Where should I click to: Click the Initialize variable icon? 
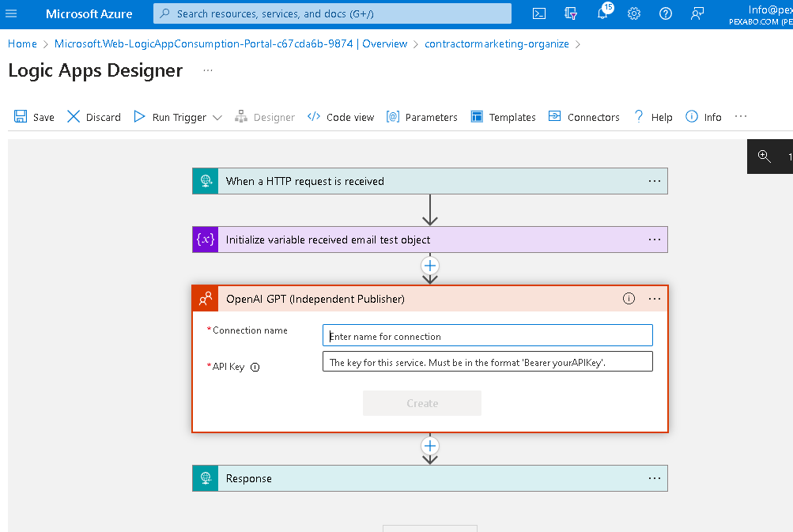(206, 240)
